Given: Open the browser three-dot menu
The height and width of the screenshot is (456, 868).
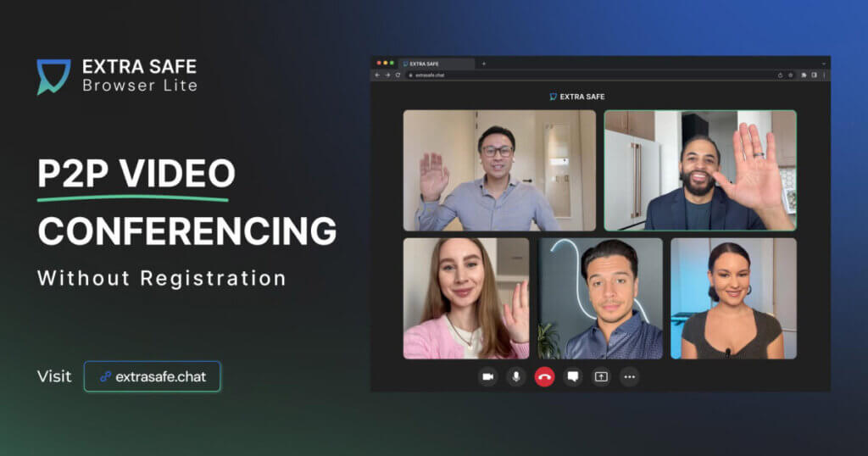Looking at the screenshot, I should [x=824, y=75].
